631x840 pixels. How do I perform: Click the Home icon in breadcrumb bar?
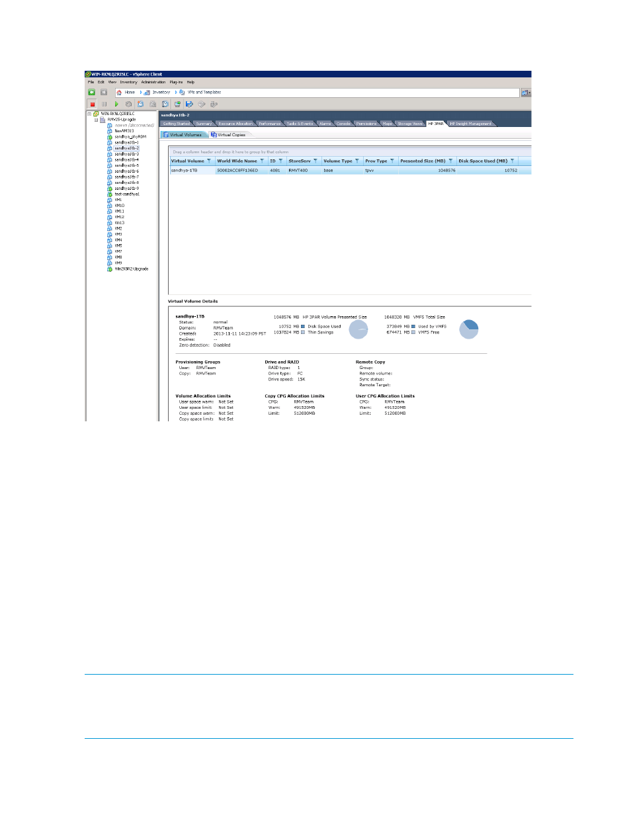coord(120,93)
